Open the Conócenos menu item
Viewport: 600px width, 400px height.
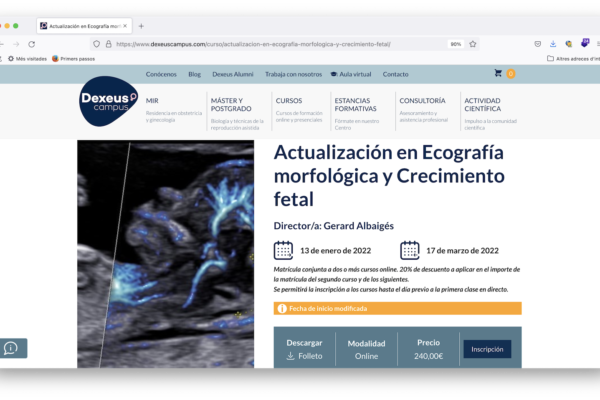pyautogui.click(x=161, y=74)
